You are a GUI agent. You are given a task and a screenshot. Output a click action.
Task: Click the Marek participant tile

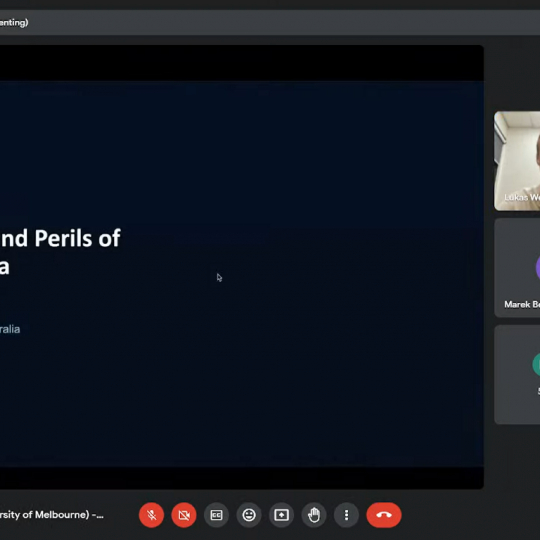coord(517,268)
